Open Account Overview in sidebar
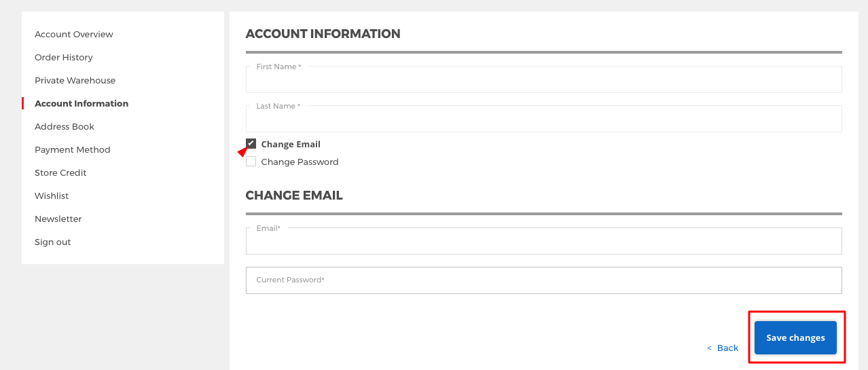 [74, 34]
